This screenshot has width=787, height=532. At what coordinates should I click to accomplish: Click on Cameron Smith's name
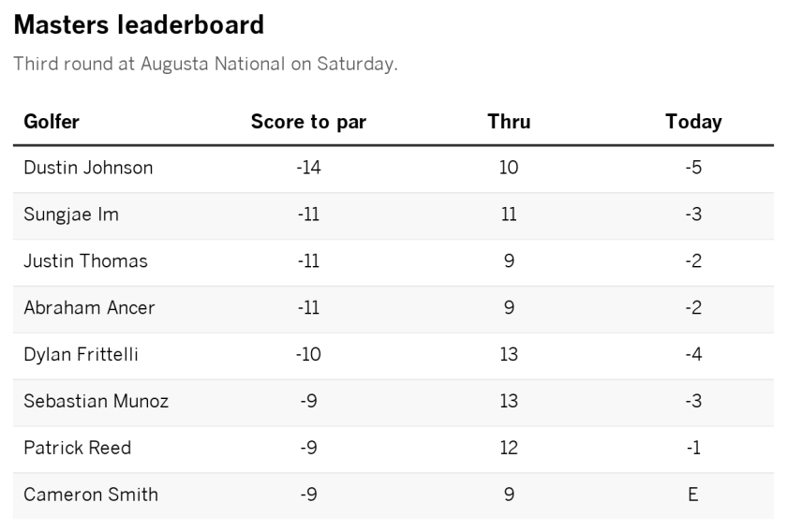(x=91, y=495)
